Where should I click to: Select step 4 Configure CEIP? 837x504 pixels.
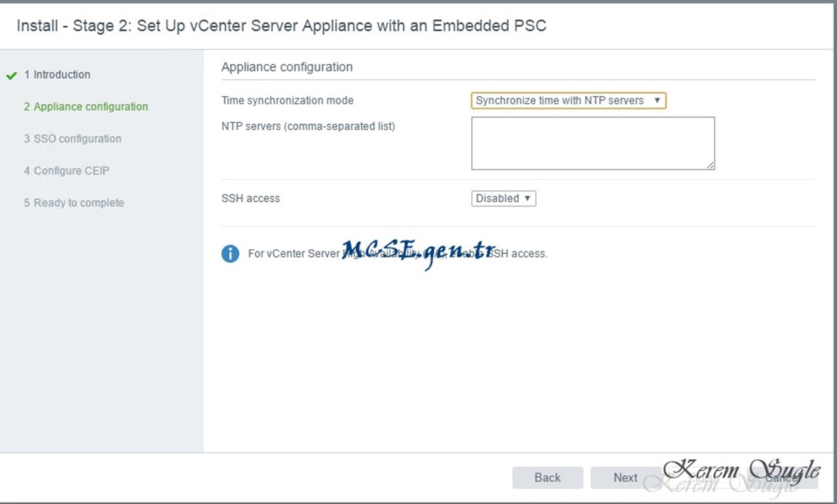pos(66,171)
